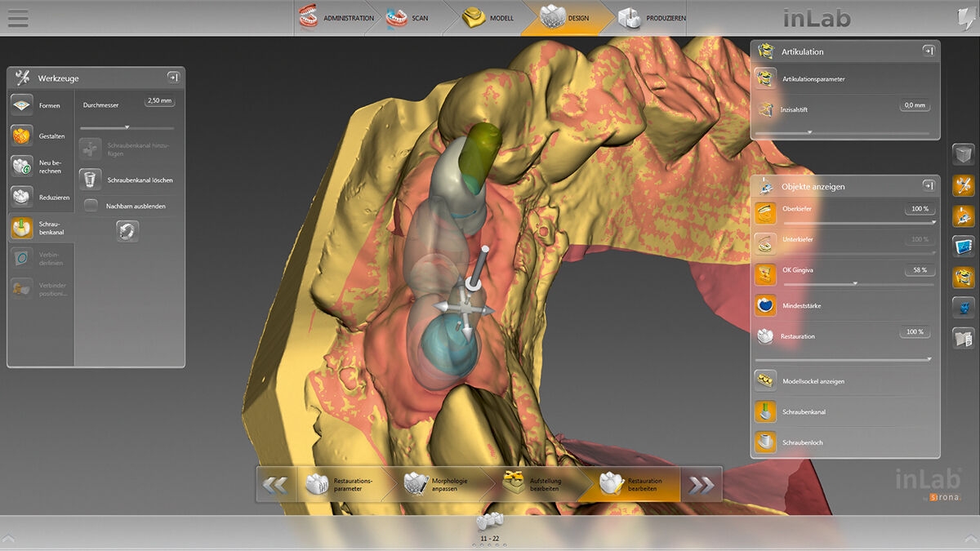The height and width of the screenshot is (551, 980).
Task: Click the next step double-arrow button
Action: click(701, 485)
